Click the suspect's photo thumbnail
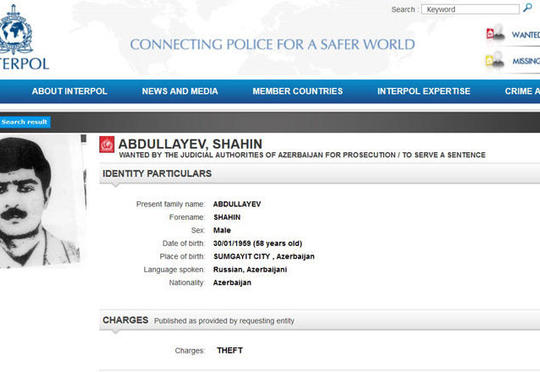Image resolution: width=540 pixels, height=372 pixels. [x=40, y=201]
